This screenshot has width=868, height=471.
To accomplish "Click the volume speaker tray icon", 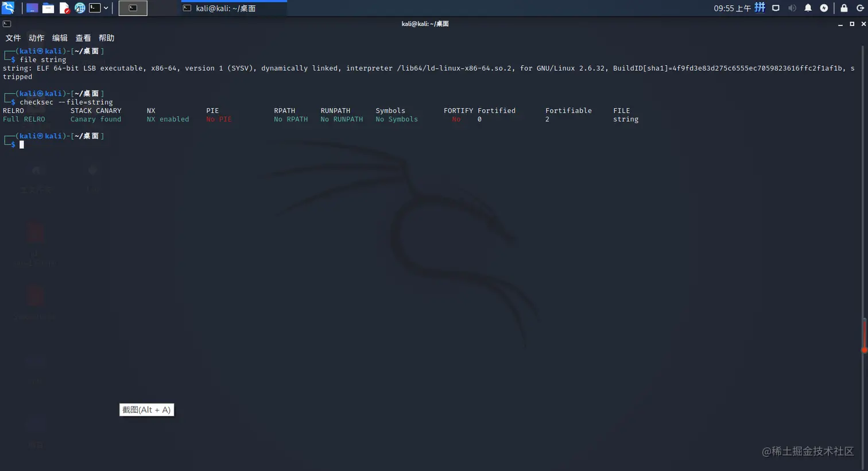I will tap(792, 8).
